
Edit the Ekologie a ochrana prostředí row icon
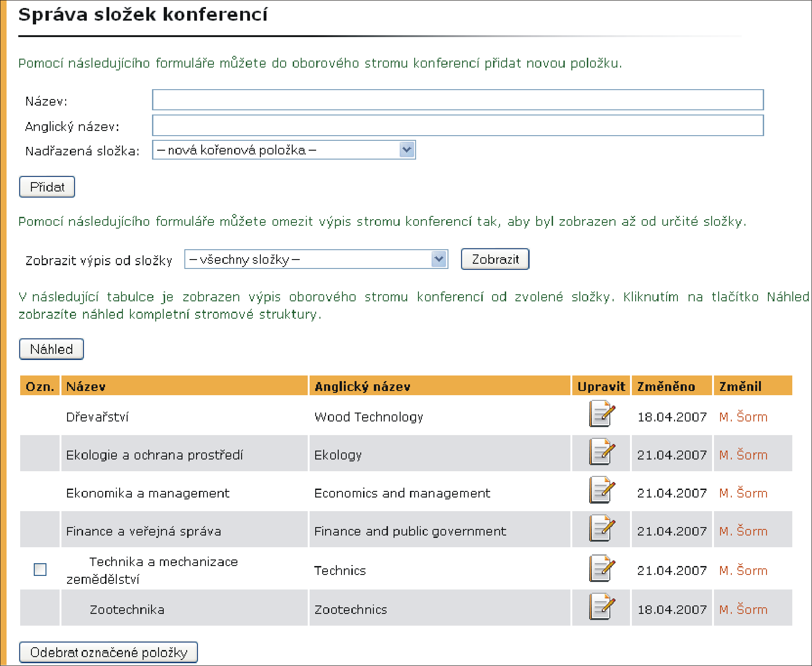point(601,452)
